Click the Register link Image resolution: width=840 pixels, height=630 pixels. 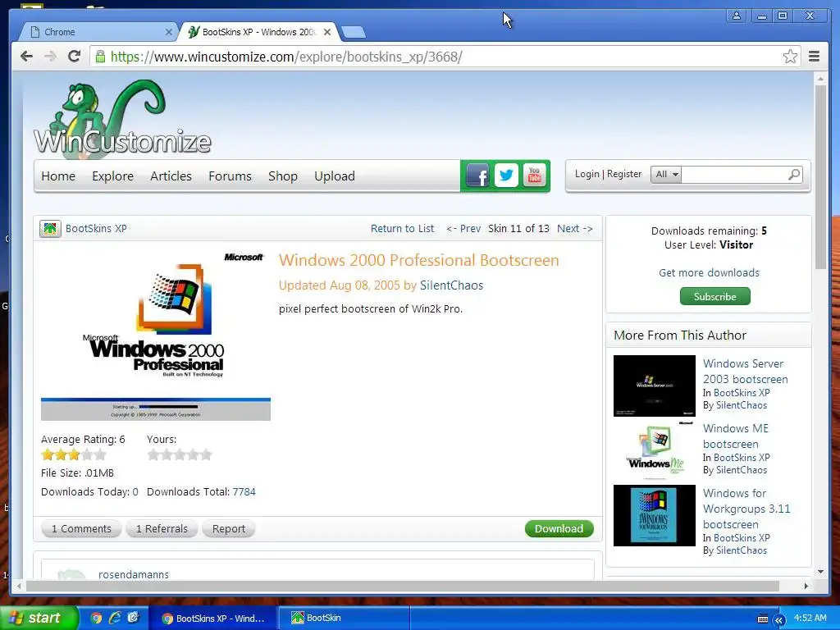point(624,174)
